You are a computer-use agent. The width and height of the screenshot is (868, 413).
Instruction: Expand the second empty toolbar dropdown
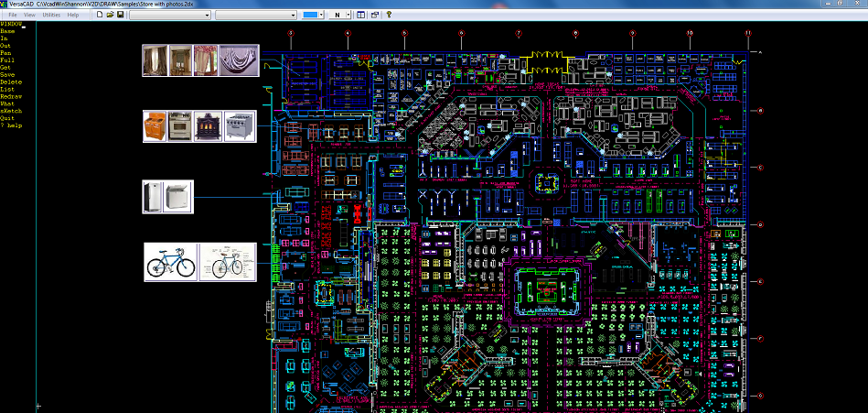point(255,16)
